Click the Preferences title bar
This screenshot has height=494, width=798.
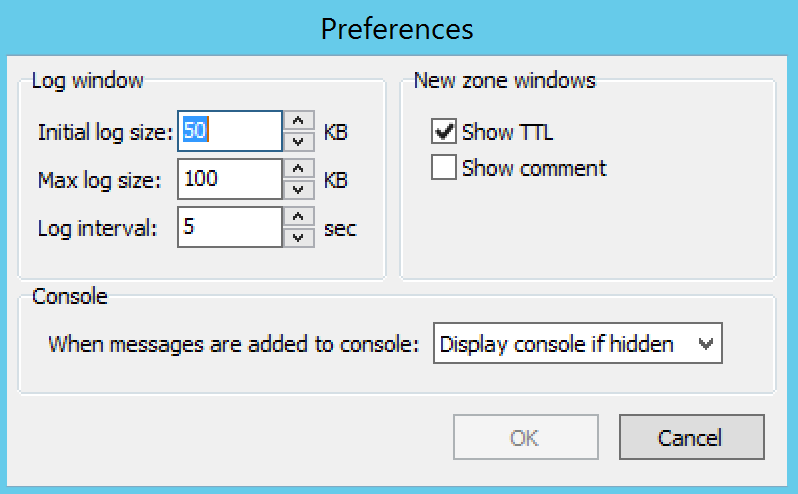coord(397,28)
